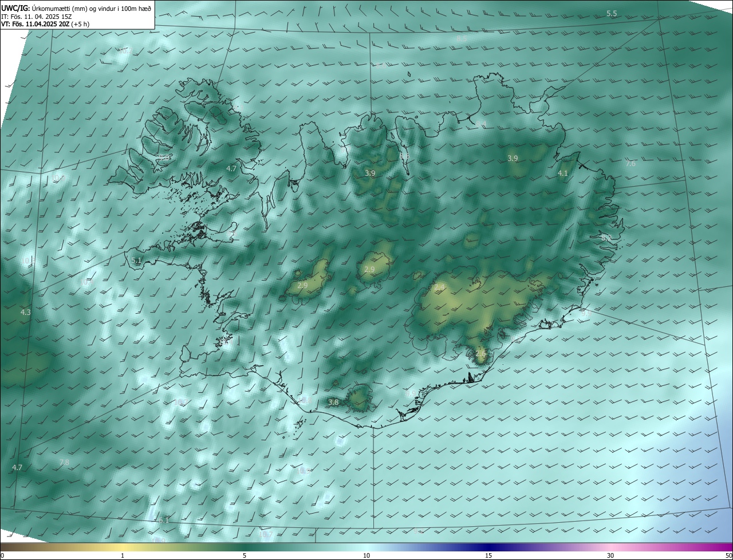This screenshot has width=733, height=560.
Task: Click the value label '2.6' on the map
Action: click(x=480, y=354)
